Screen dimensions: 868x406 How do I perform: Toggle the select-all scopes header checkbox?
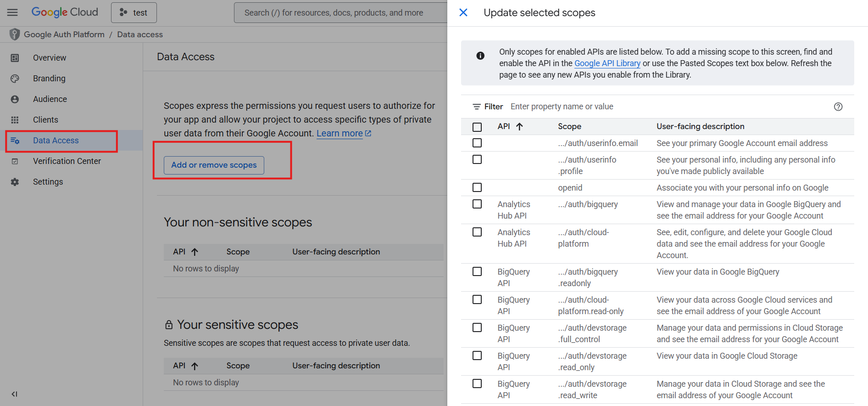pyautogui.click(x=477, y=127)
